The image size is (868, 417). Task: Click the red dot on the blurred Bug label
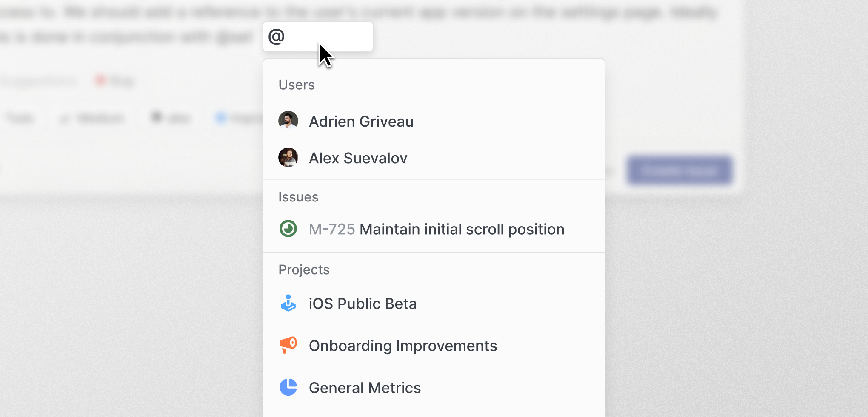100,80
